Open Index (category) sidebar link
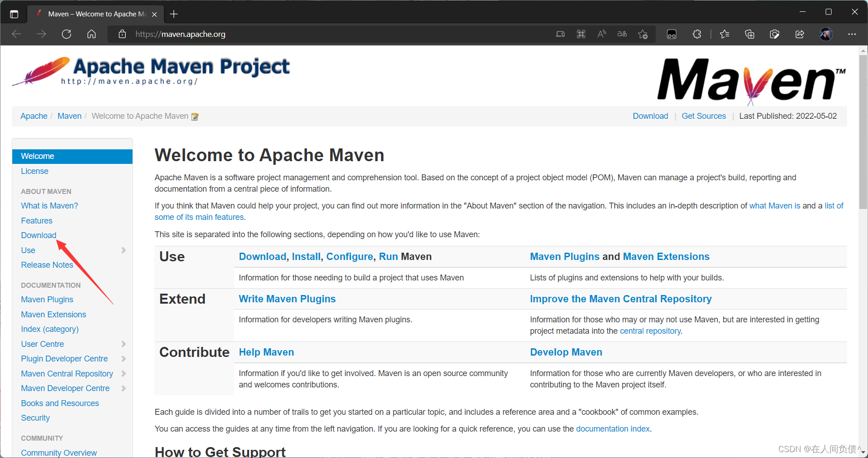Viewport: 868px width, 458px height. 50,329
